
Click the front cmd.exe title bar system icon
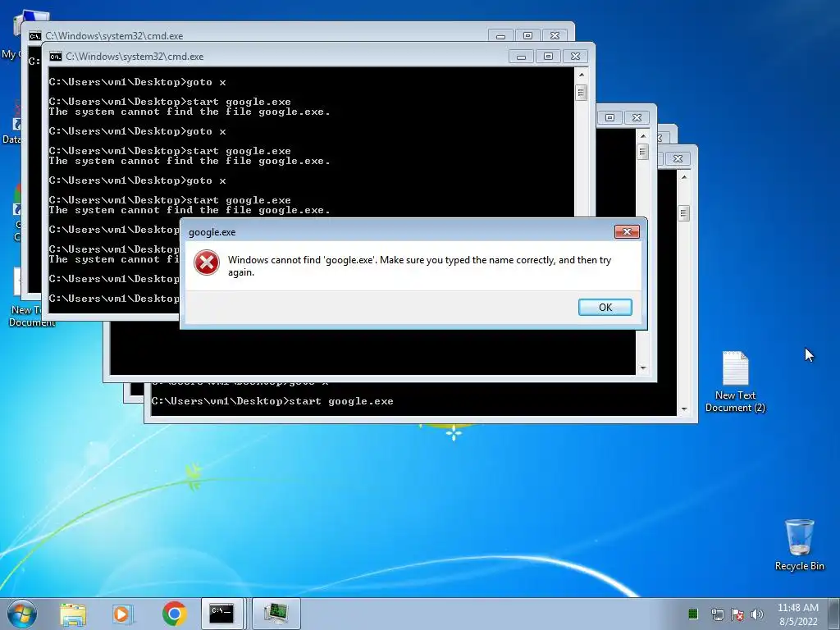(56, 57)
